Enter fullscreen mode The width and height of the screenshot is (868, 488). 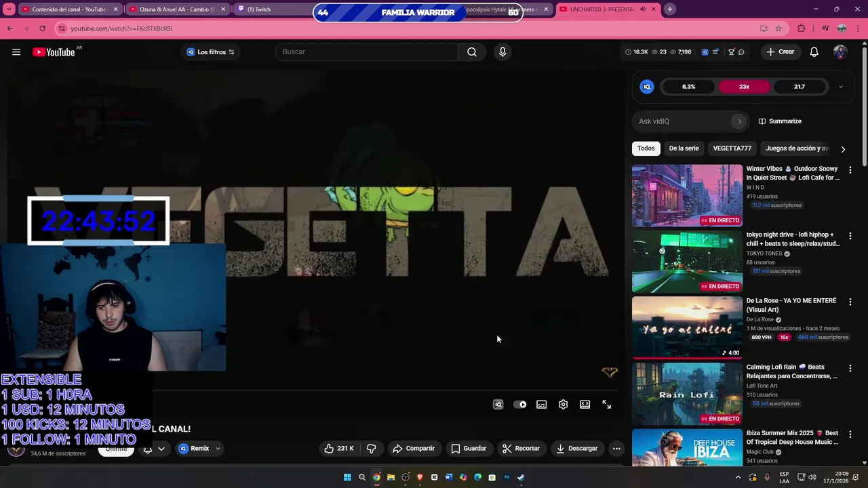click(607, 405)
